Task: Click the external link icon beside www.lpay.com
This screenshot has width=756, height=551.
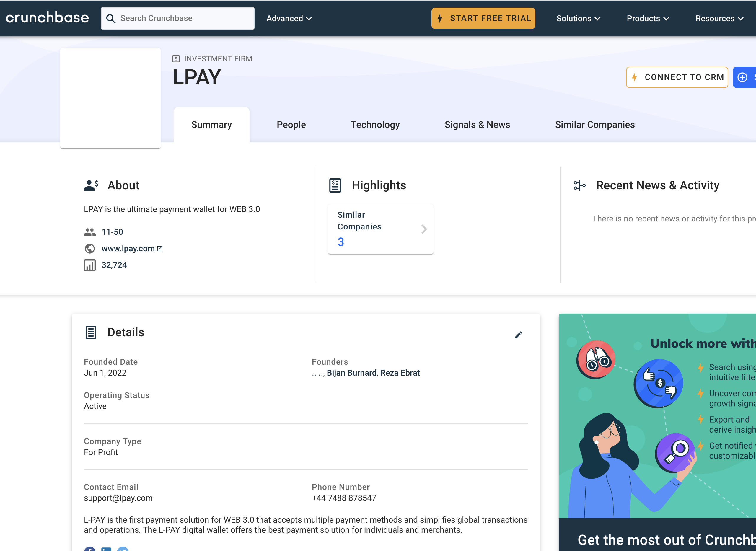Action: (x=160, y=249)
